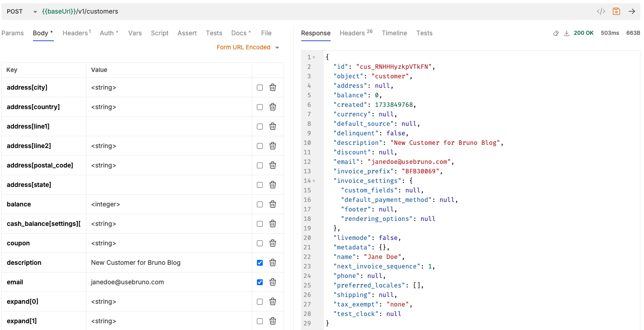Open the Auth tab
Viewport: 644px width, 330px height.
click(109, 33)
